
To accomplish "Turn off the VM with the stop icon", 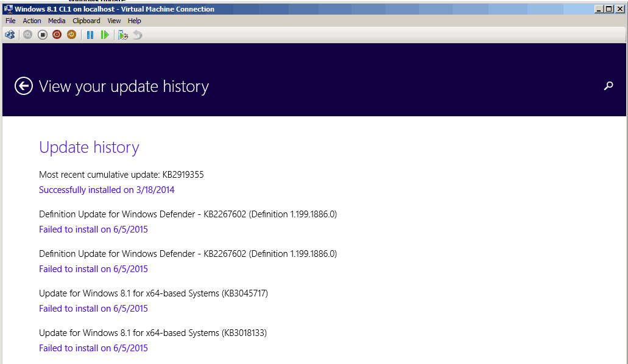I will [x=43, y=35].
